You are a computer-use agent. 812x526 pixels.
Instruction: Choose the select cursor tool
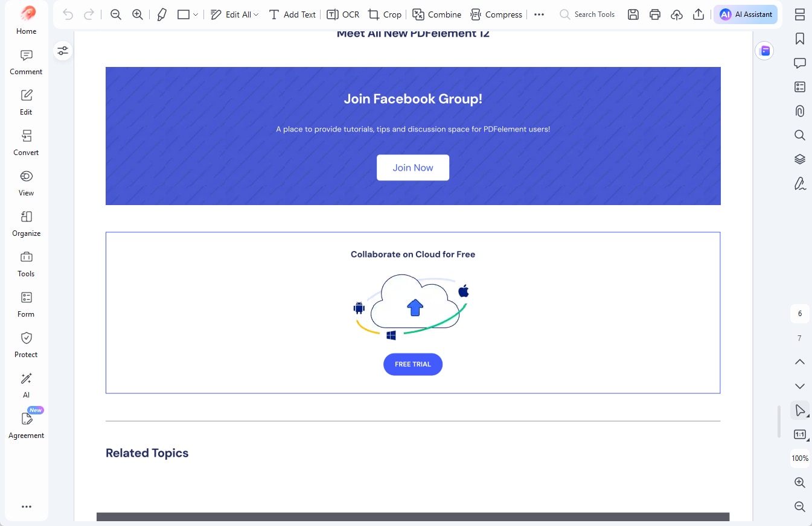tap(800, 410)
